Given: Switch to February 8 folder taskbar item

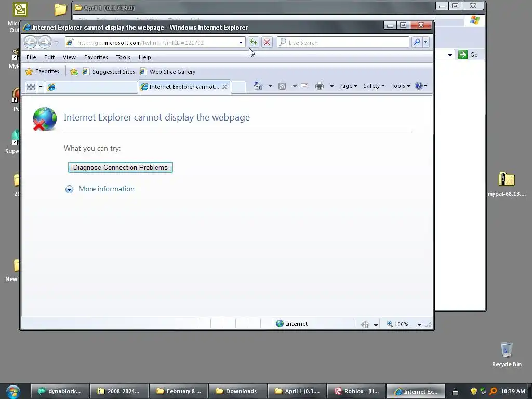Looking at the screenshot, I should (x=179, y=391).
